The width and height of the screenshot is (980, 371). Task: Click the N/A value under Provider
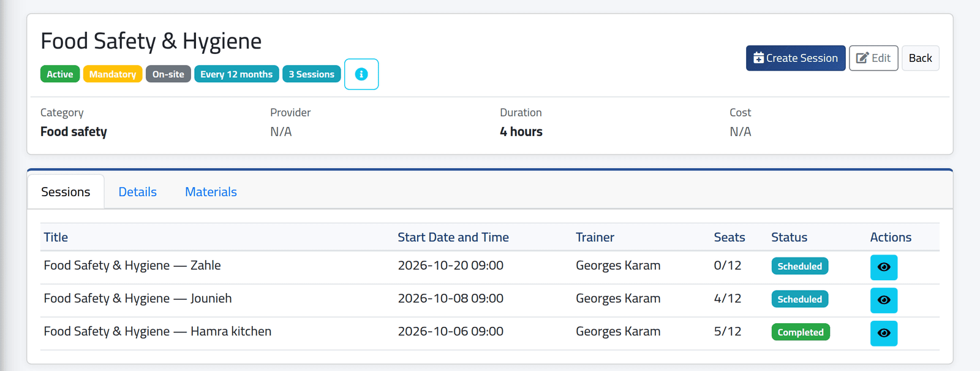[281, 132]
